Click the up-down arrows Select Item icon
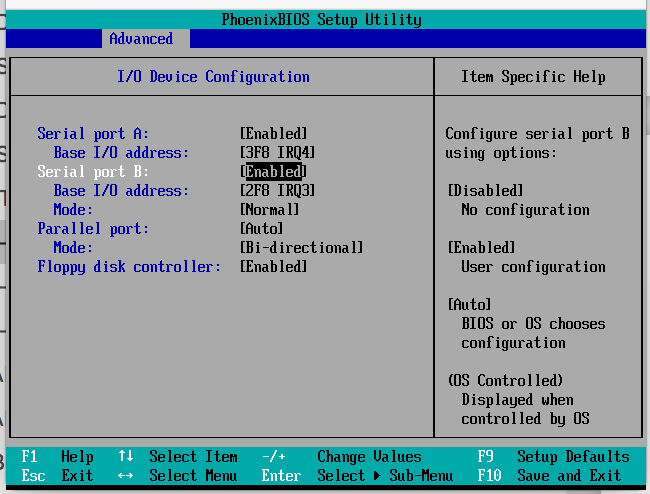The width and height of the screenshot is (650, 494). 126,456
